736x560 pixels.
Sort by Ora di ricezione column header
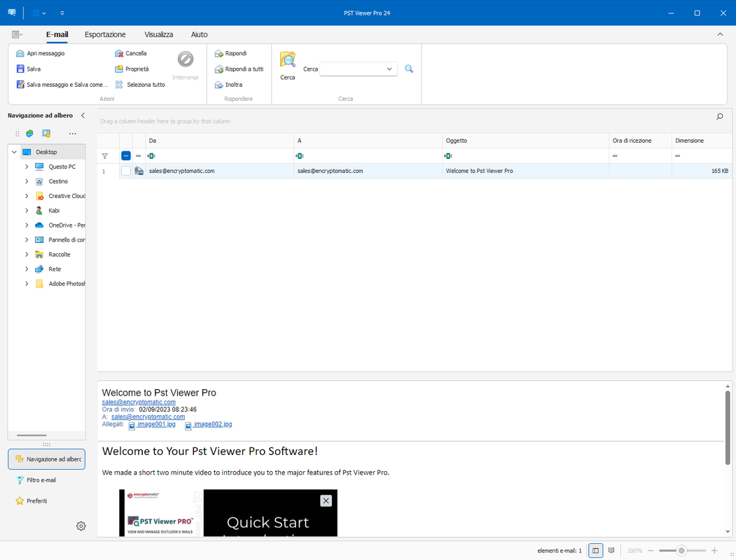[640, 141]
